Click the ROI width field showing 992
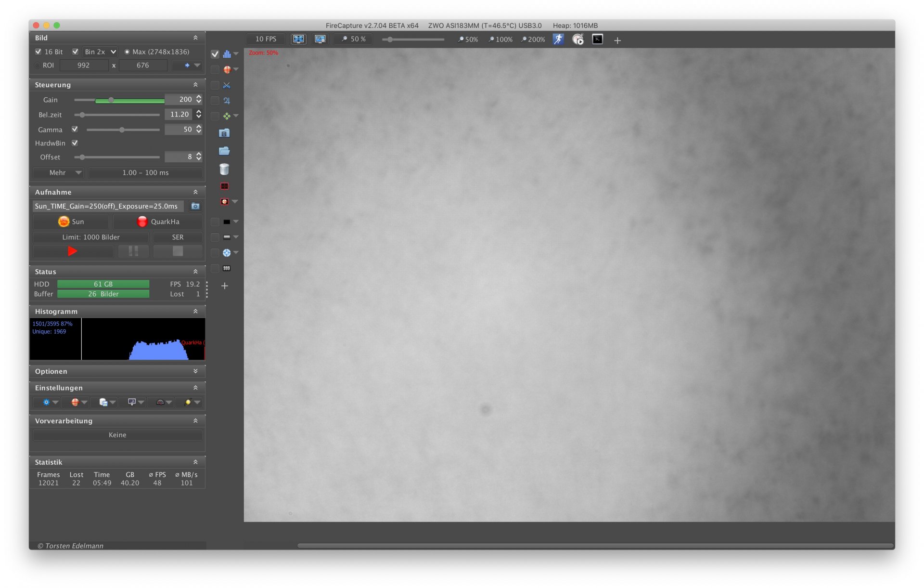The height and width of the screenshot is (588, 924). coord(84,65)
